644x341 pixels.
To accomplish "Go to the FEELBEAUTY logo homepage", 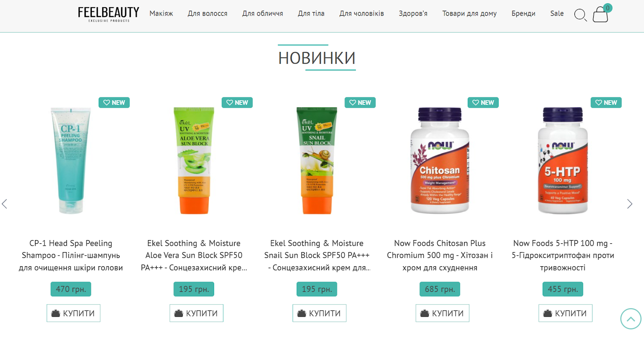I will pos(109,14).
